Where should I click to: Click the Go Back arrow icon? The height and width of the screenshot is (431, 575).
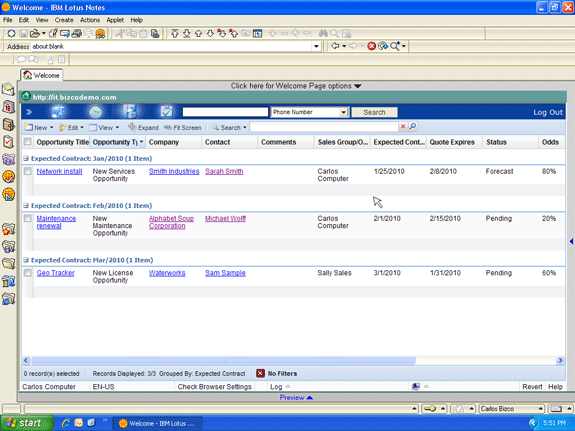point(335,46)
